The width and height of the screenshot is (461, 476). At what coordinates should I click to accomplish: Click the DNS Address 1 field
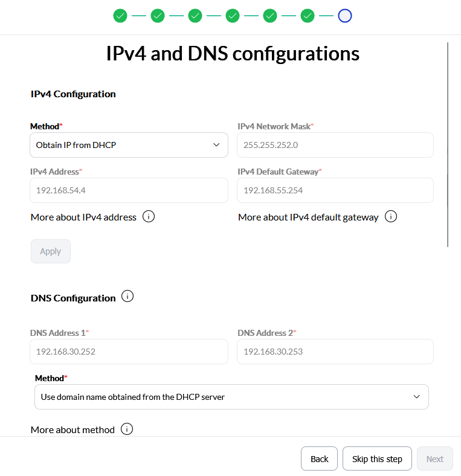coord(129,352)
